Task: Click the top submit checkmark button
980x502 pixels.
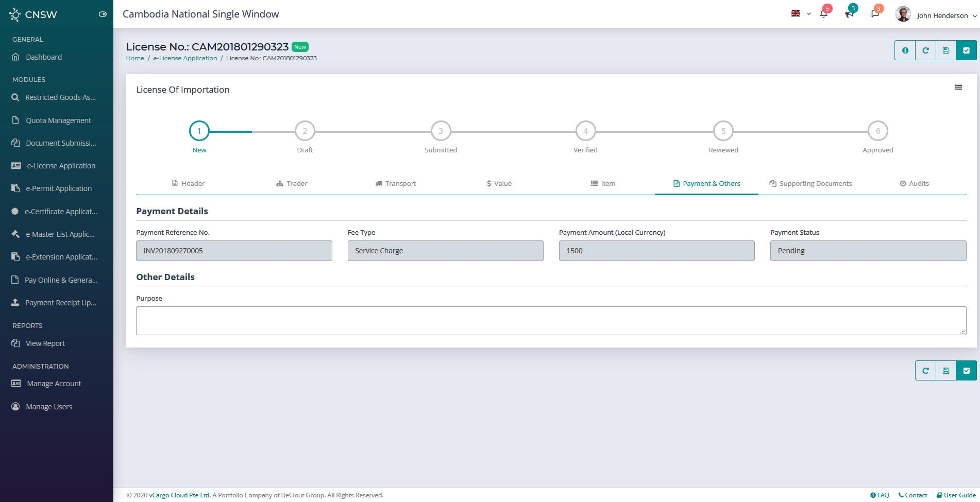Action: (966, 50)
